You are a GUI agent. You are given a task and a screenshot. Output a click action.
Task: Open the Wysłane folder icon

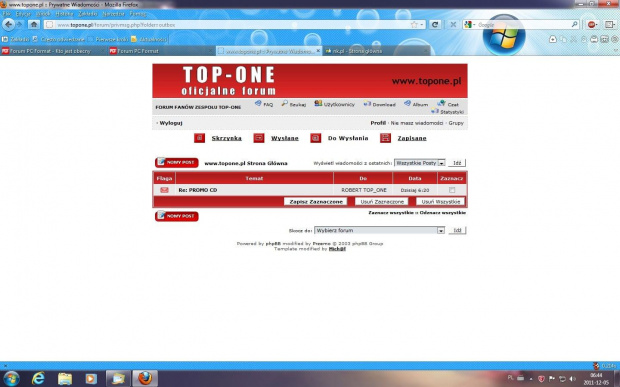tap(259, 138)
